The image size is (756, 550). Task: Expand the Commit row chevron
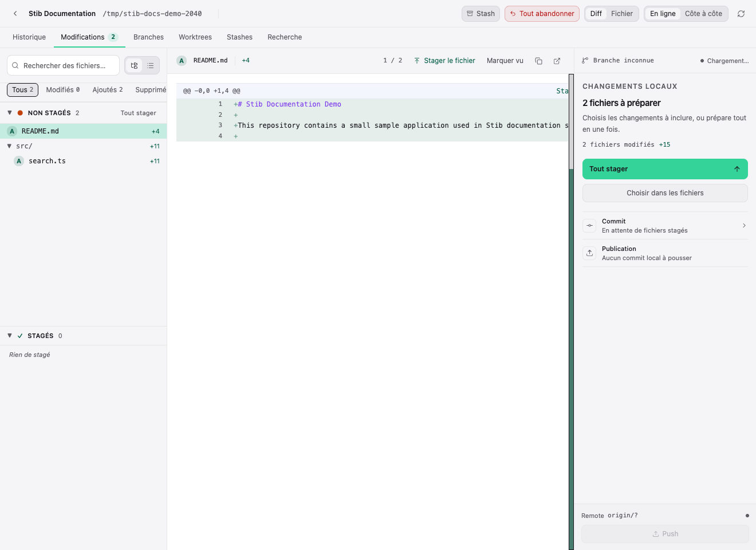744,226
